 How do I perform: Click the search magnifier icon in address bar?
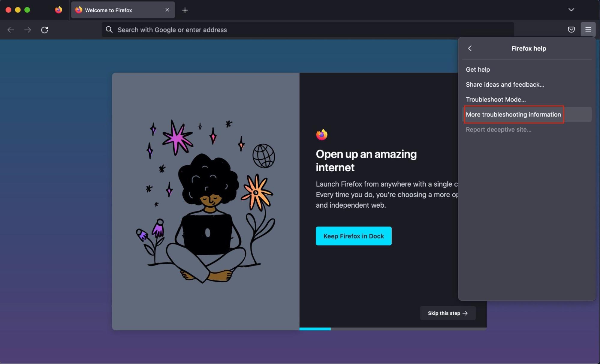pos(109,29)
